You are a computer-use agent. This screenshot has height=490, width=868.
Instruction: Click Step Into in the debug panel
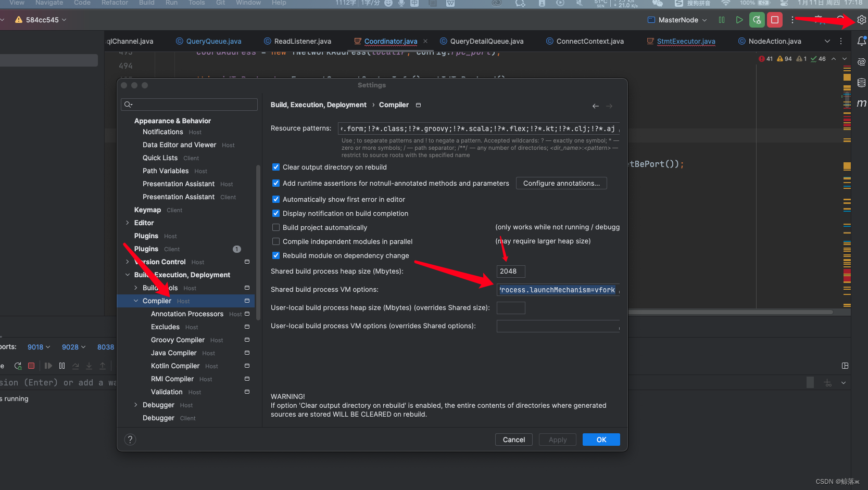tap(89, 366)
